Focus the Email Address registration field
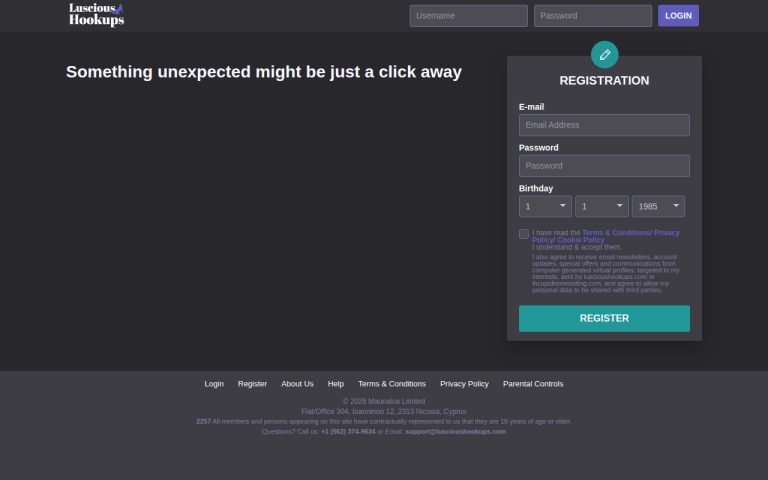Viewport: 768px width, 480px height. click(x=604, y=125)
